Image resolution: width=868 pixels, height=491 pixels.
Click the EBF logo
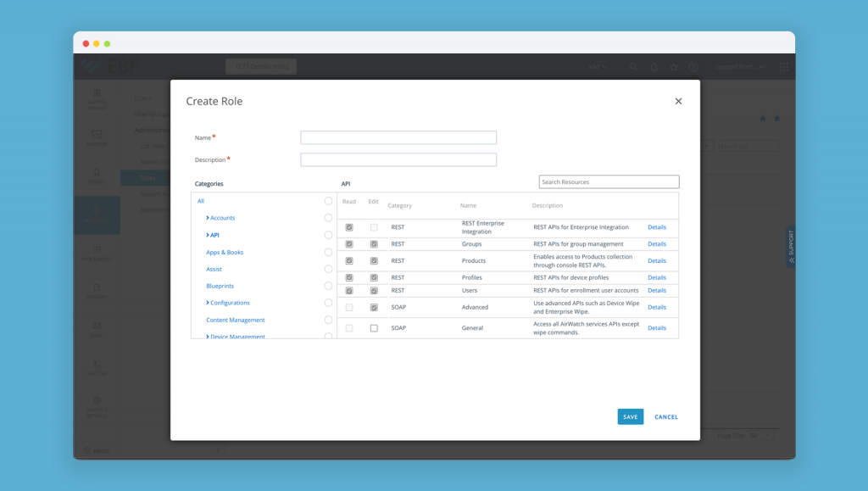(x=109, y=66)
